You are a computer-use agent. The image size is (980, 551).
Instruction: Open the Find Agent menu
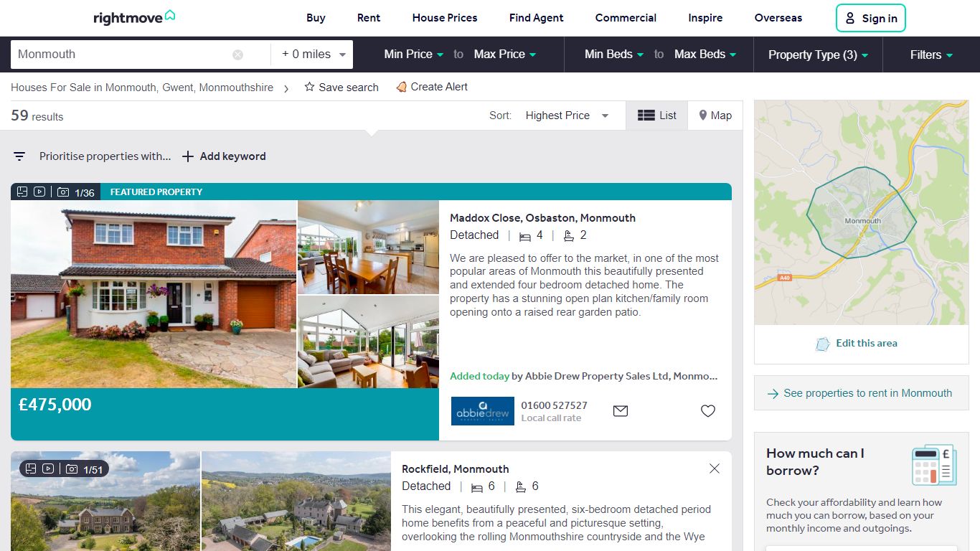[537, 18]
